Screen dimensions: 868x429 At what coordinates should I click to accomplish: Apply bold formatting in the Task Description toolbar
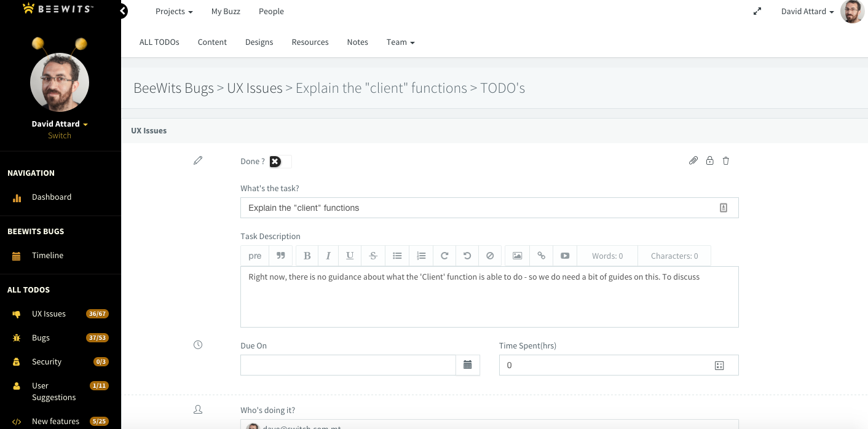pos(307,256)
